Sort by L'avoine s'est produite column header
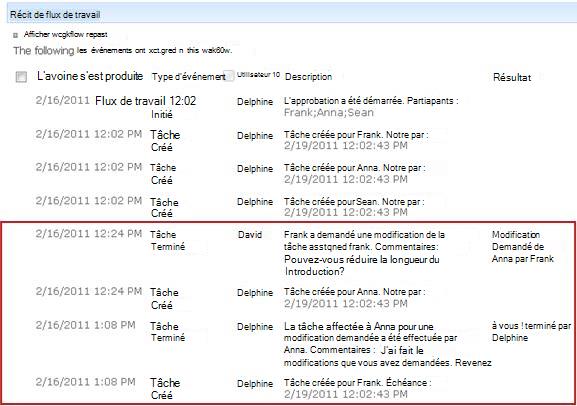This screenshot has width=577, height=406. [x=90, y=76]
